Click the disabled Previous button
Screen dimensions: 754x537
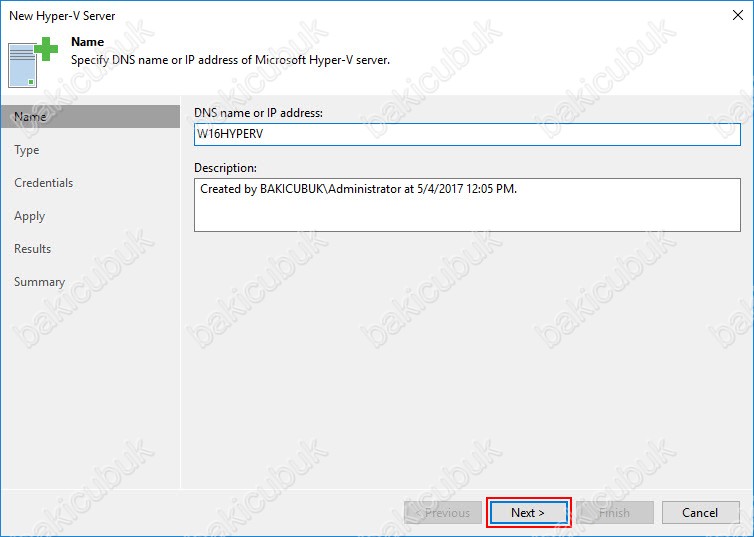point(443,512)
